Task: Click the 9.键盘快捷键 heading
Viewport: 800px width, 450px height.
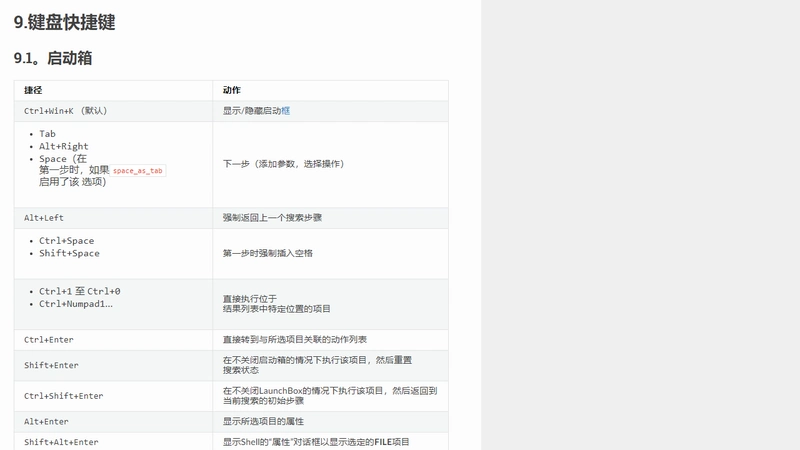Action: pyautogui.click(x=64, y=22)
